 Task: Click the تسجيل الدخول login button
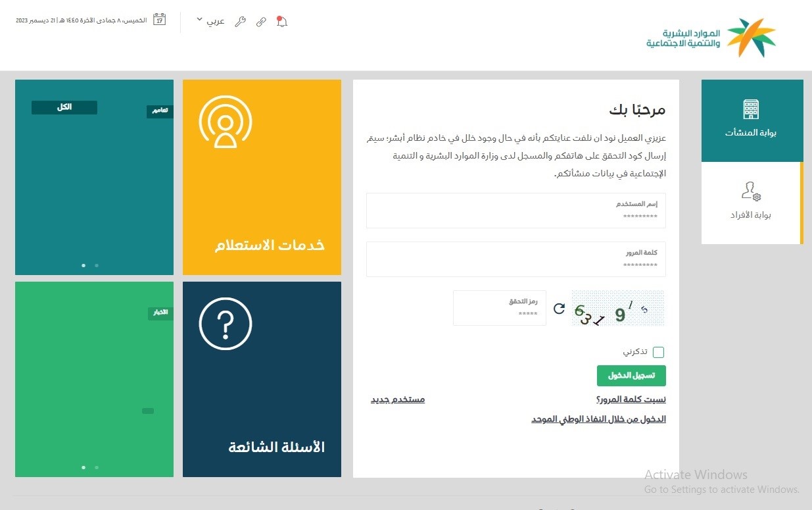[x=631, y=376]
